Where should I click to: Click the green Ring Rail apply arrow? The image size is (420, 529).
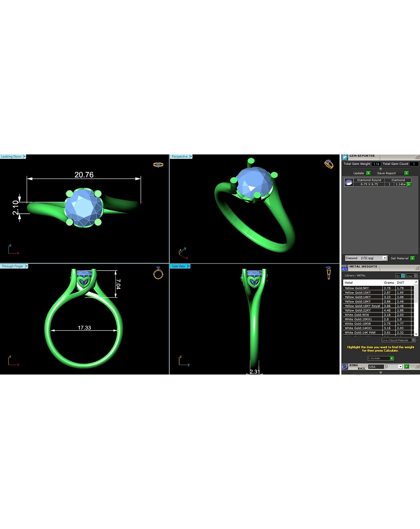407,366
